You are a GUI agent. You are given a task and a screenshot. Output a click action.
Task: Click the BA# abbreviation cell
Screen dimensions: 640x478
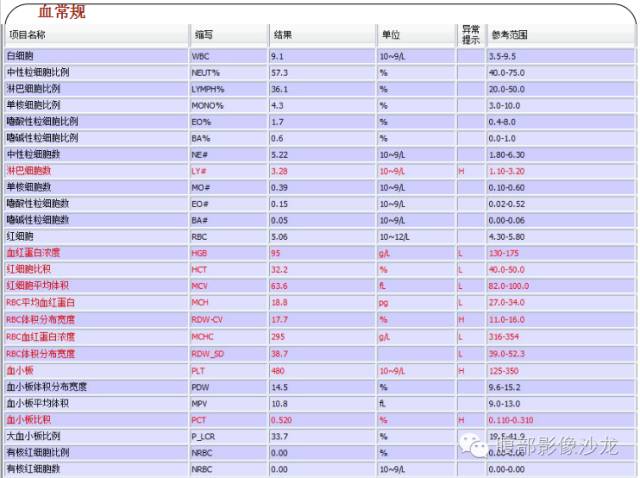200,220
